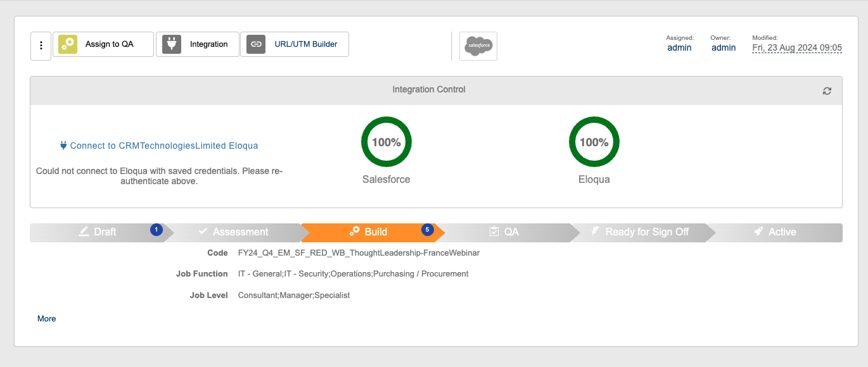Click the Eloqua 100% progress ring

[594, 142]
